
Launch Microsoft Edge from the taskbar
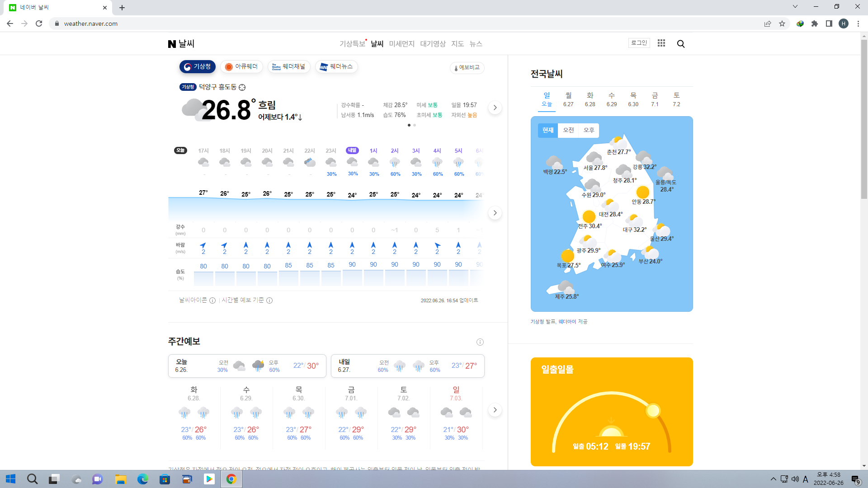tap(142, 479)
